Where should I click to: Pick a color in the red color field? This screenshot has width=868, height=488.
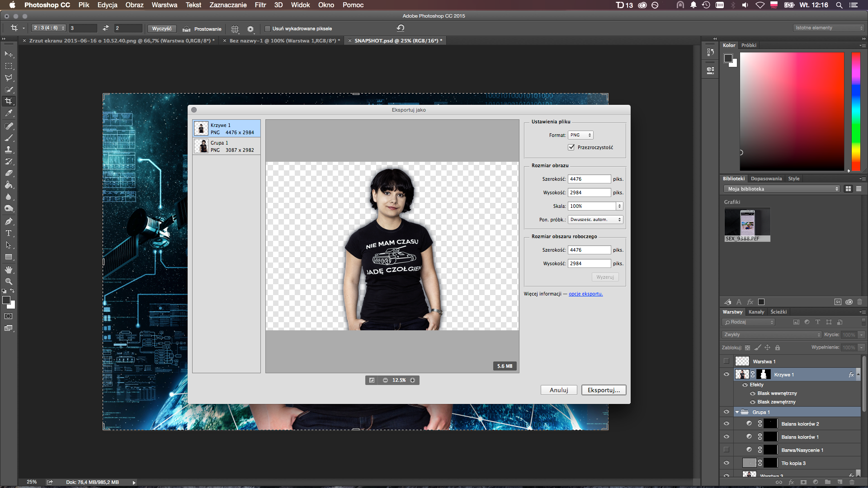[x=792, y=111]
